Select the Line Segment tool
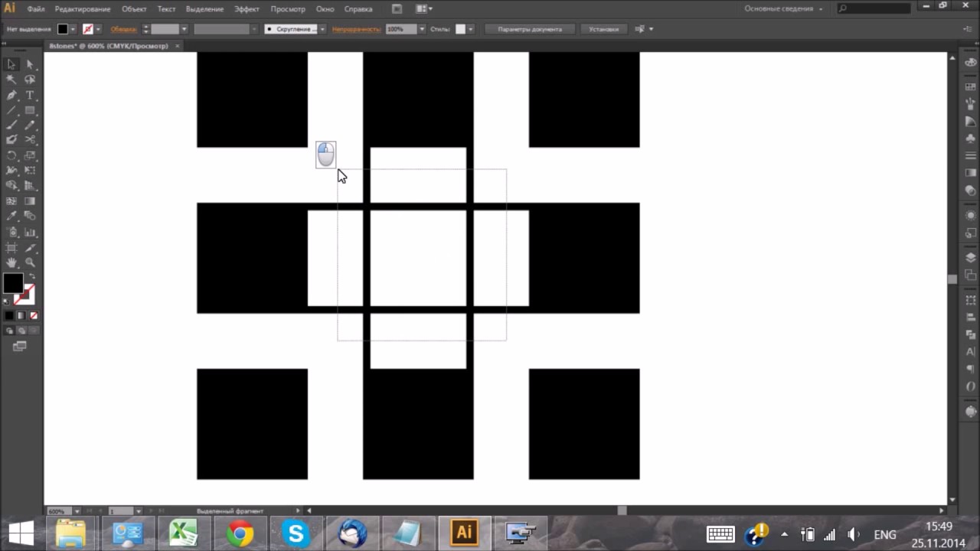 coord(11,110)
